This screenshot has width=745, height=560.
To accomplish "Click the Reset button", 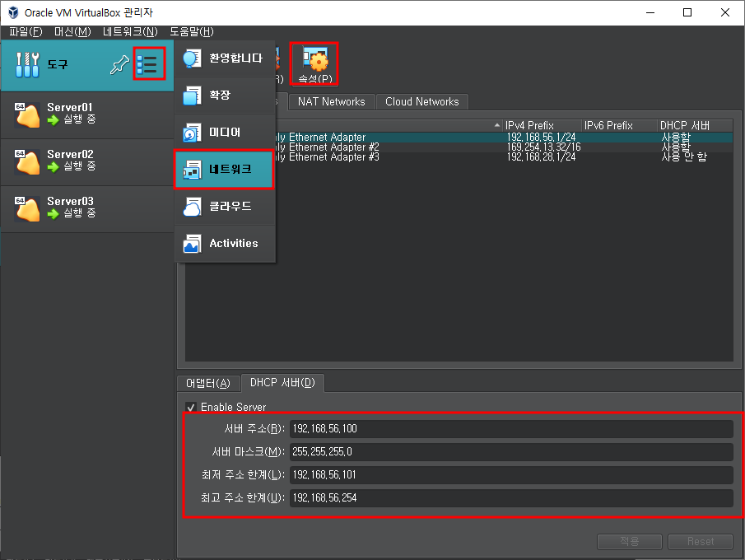I will pyautogui.click(x=701, y=541).
